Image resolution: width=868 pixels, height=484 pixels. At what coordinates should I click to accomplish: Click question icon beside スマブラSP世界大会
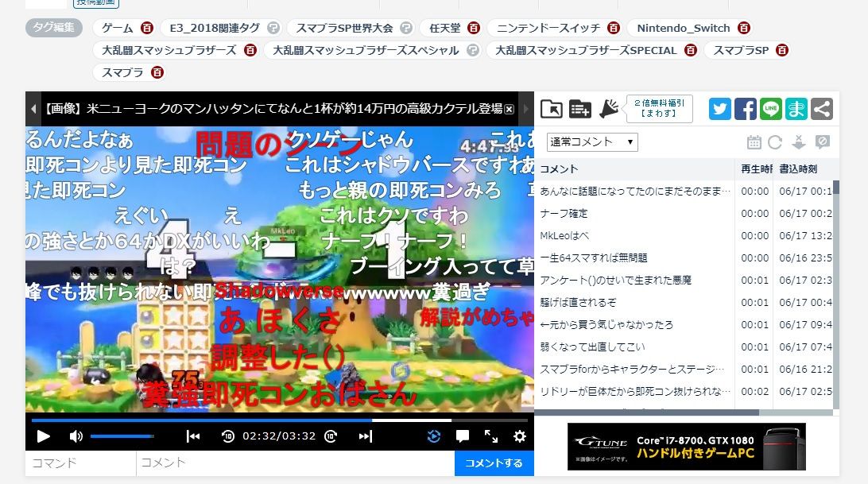[x=405, y=28]
